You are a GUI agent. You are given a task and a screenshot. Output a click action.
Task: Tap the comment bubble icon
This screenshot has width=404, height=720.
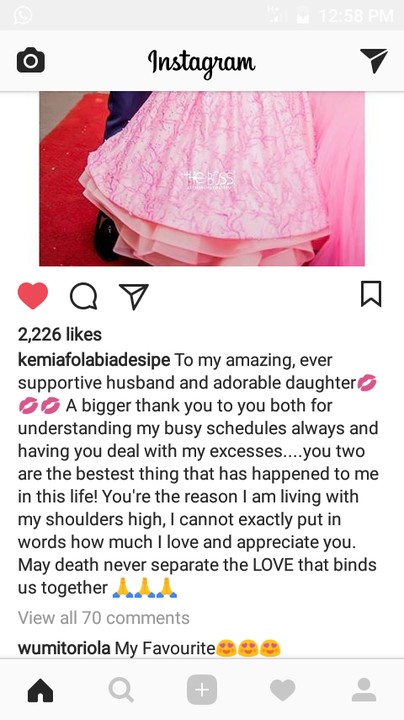(x=84, y=296)
